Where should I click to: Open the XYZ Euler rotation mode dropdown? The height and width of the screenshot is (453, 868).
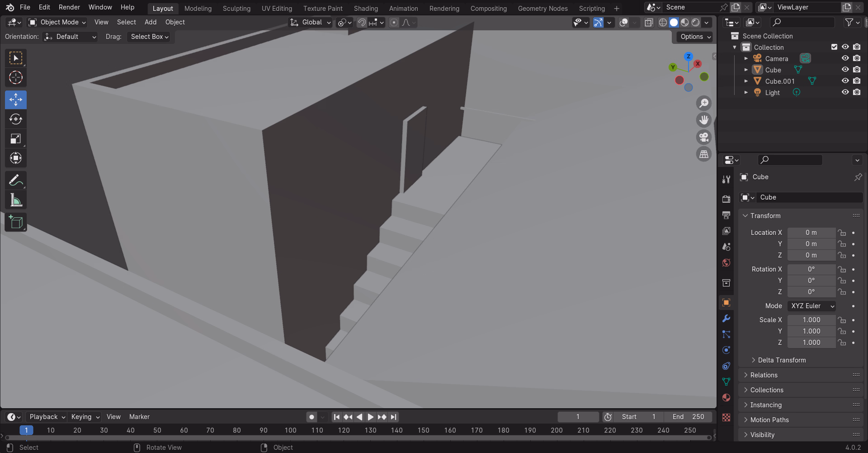[812, 306]
